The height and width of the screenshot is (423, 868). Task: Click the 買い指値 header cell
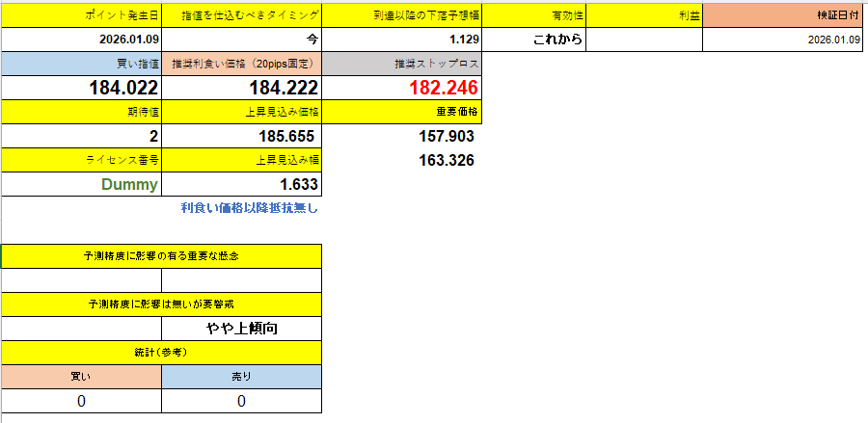click(81, 64)
